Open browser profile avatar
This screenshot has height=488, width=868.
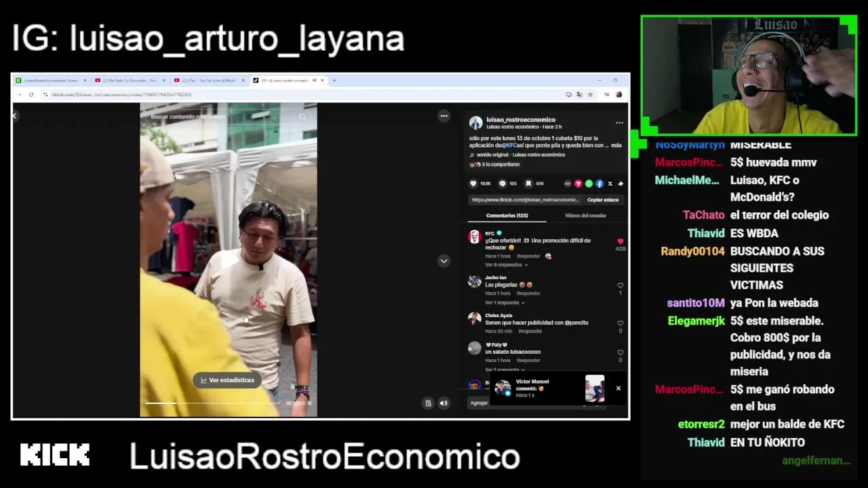point(618,95)
